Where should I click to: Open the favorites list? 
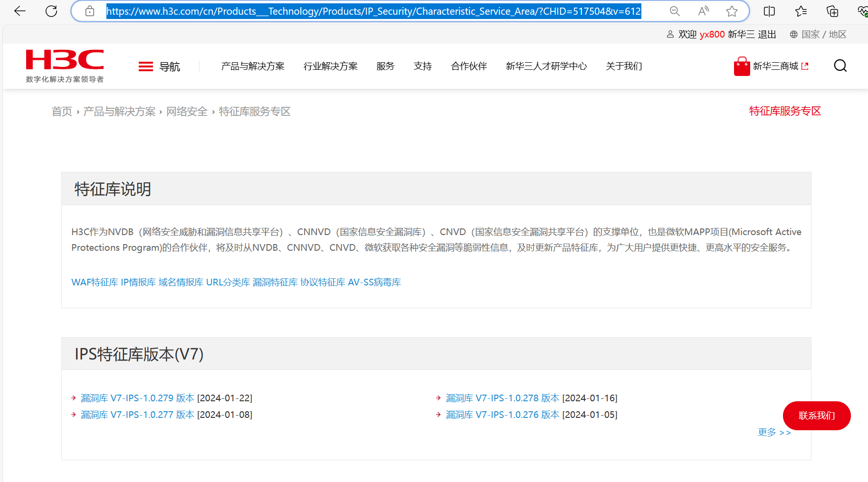click(801, 11)
